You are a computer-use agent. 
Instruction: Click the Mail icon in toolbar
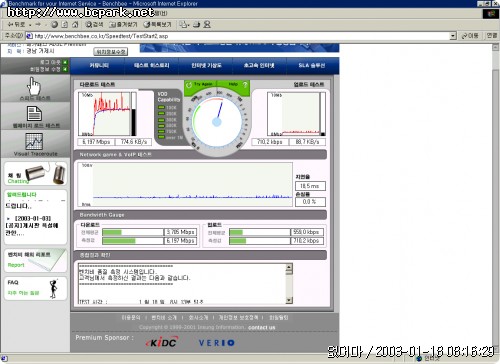184,25
